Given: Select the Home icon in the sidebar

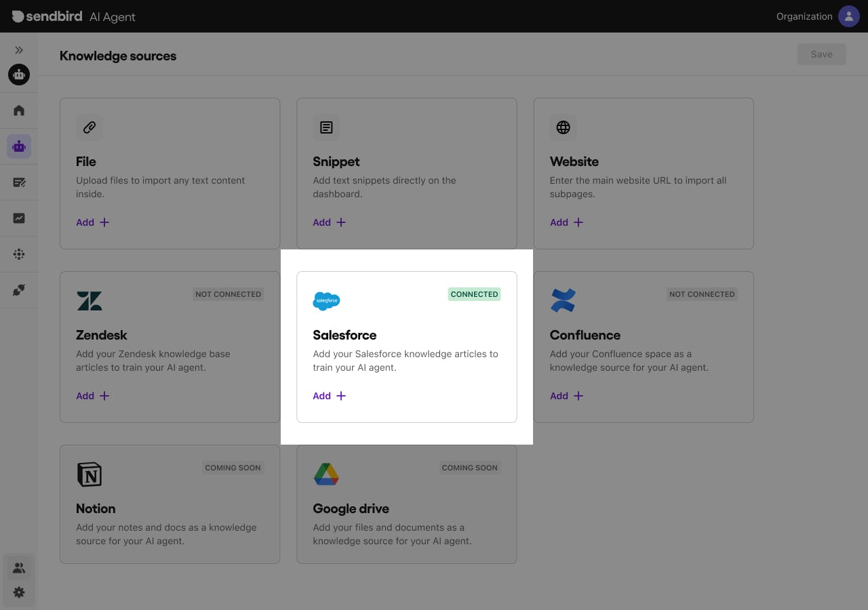Looking at the screenshot, I should [x=18, y=110].
